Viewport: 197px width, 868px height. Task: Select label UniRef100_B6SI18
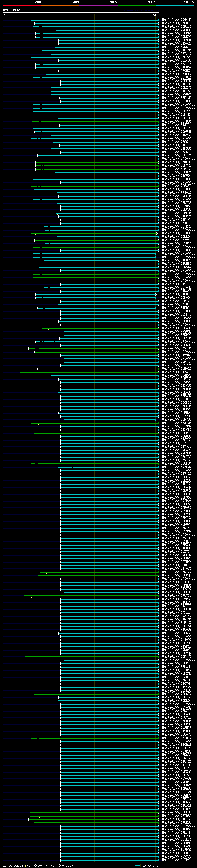coord(176,64)
